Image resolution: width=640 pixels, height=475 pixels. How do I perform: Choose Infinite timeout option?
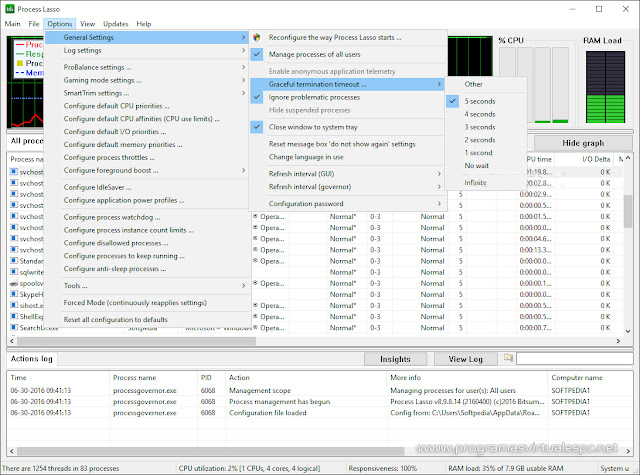tap(484, 182)
